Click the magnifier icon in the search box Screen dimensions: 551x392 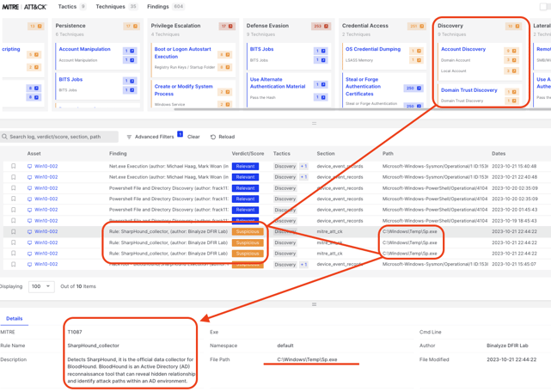pos(4,137)
